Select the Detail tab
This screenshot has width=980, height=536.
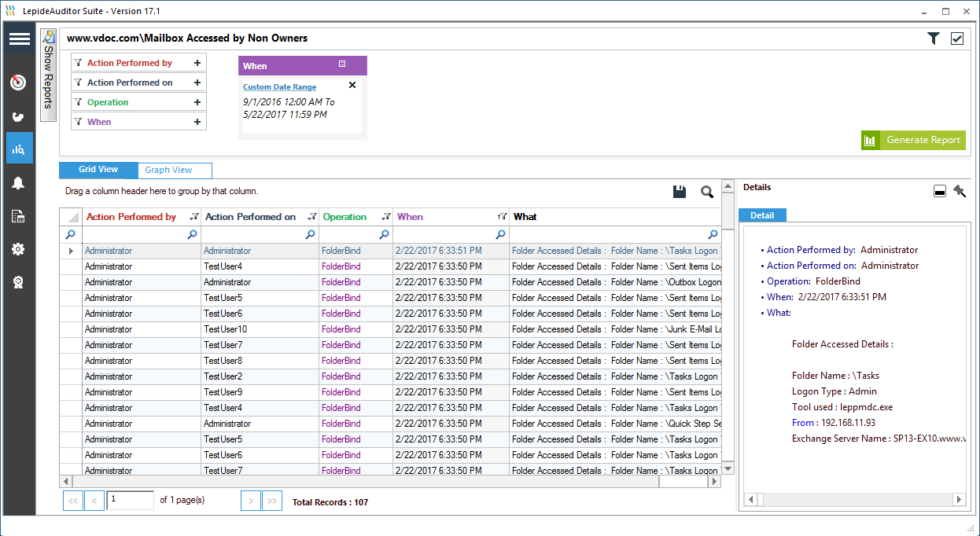(762, 215)
